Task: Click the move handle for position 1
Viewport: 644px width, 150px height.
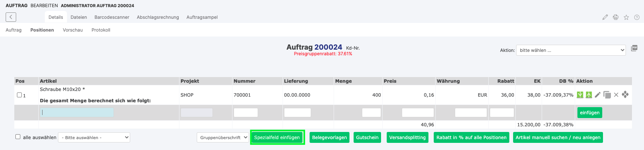Action: coord(625,94)
